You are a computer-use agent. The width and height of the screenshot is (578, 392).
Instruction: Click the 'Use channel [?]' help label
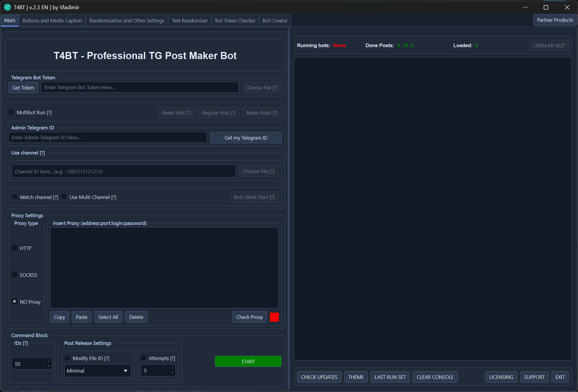(28, 153)
